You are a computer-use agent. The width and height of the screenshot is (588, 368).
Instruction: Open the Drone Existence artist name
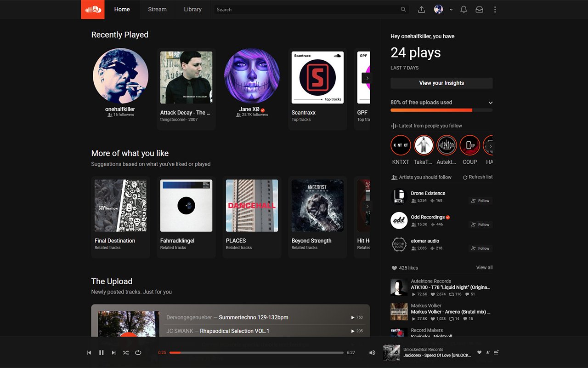click(428, 193)
